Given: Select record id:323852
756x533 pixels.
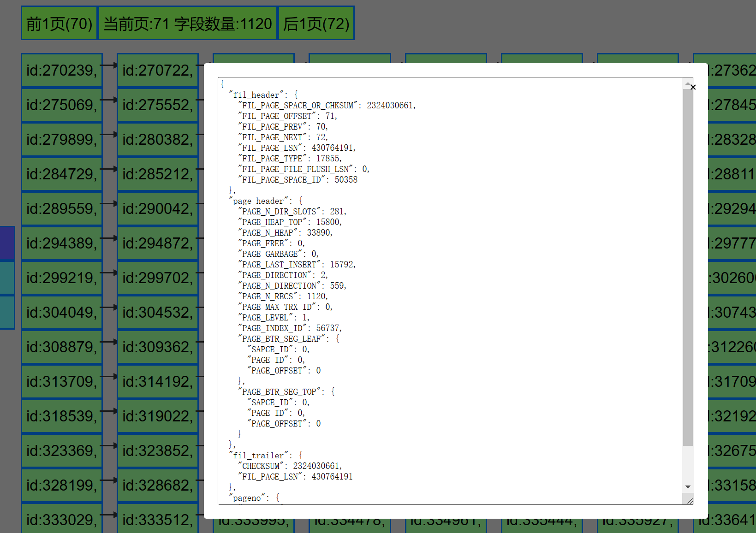Looking at the screenshot, I should [x=158, y=450].
